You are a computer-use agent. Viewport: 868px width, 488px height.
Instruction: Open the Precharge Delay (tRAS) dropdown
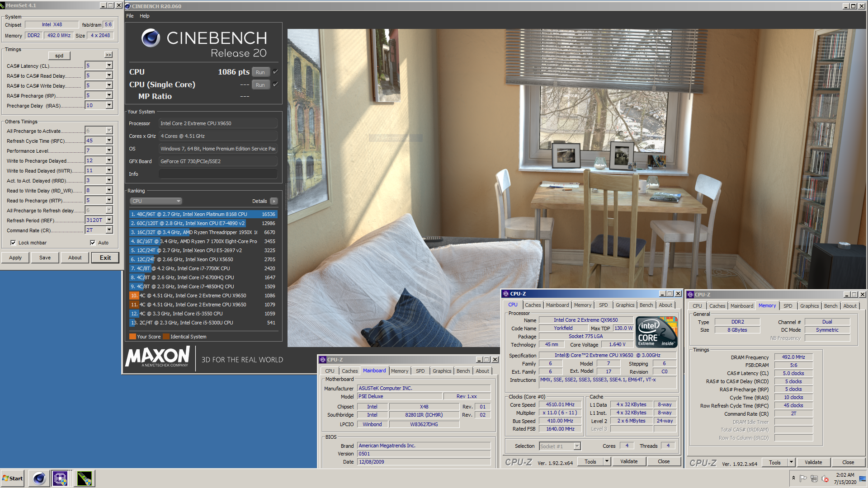point(109,105)
